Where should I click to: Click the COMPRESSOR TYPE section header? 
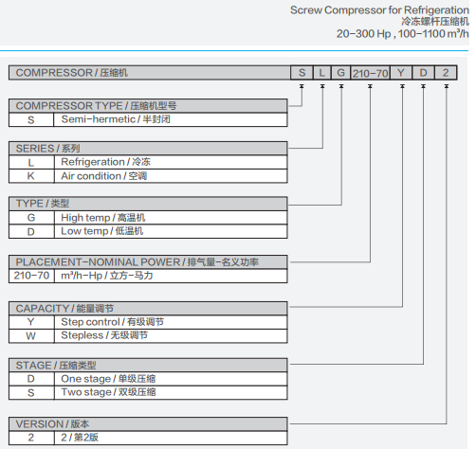(148, 106)
